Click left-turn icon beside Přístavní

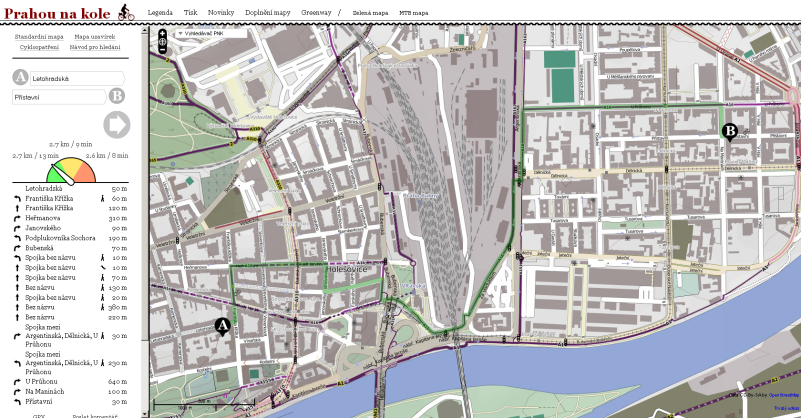[x=17, y=402]
